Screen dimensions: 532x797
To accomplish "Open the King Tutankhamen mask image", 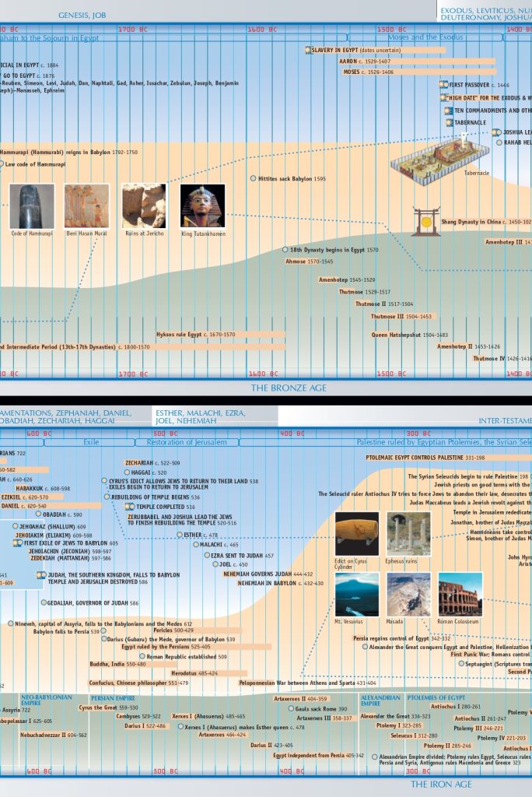I will click(202, 206).
